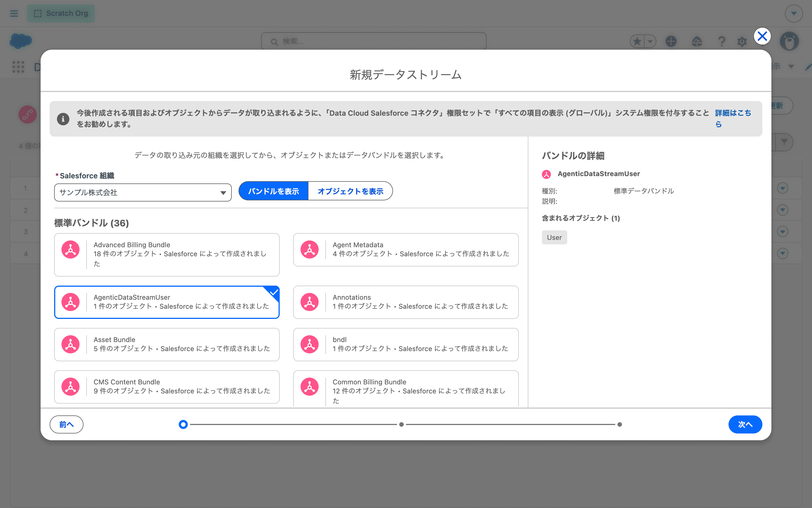Open the Salesforce 組織 dropdown
The height and width of the screenshot is (508, 812).
[143, 192]
